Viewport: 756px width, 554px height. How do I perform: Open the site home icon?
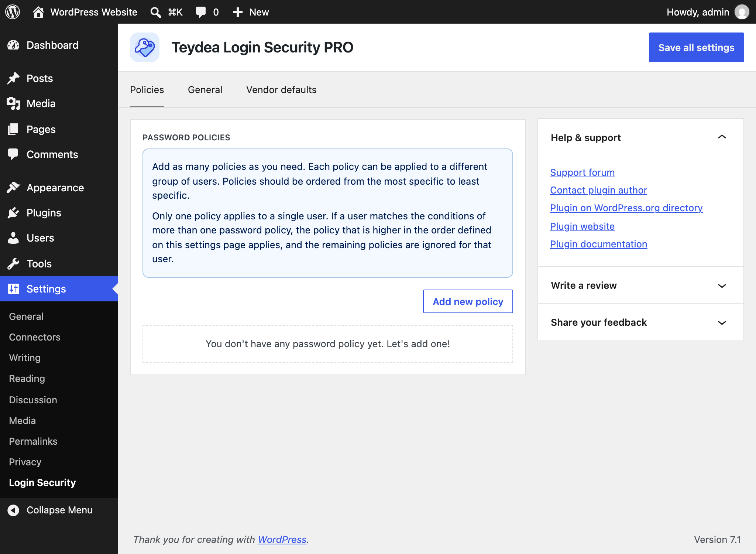pyautogui.click(x=38, y=12)
